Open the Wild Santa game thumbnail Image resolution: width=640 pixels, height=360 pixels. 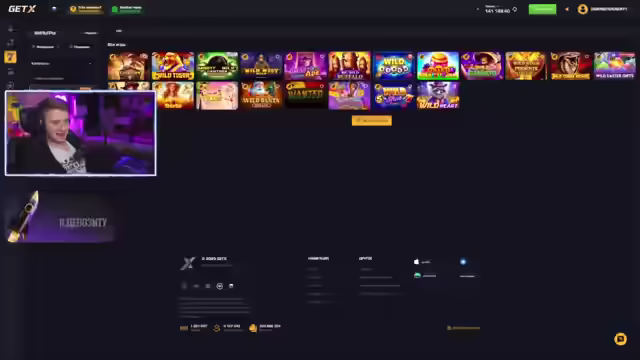point(261,96)
